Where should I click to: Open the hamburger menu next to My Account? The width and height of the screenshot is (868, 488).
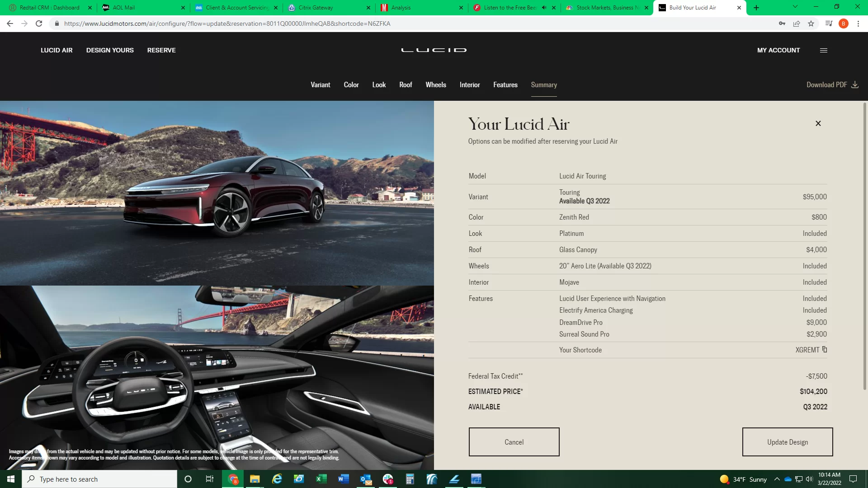824,50
